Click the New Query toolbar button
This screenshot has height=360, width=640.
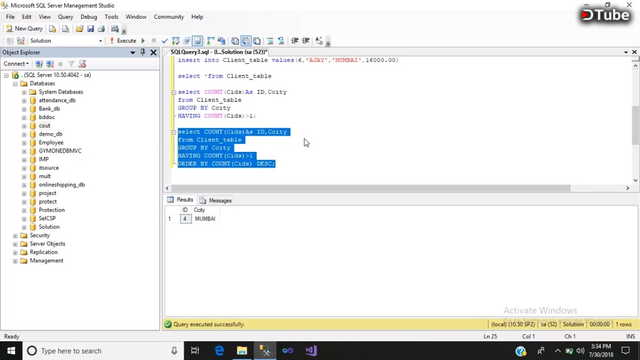pos(24,29)
